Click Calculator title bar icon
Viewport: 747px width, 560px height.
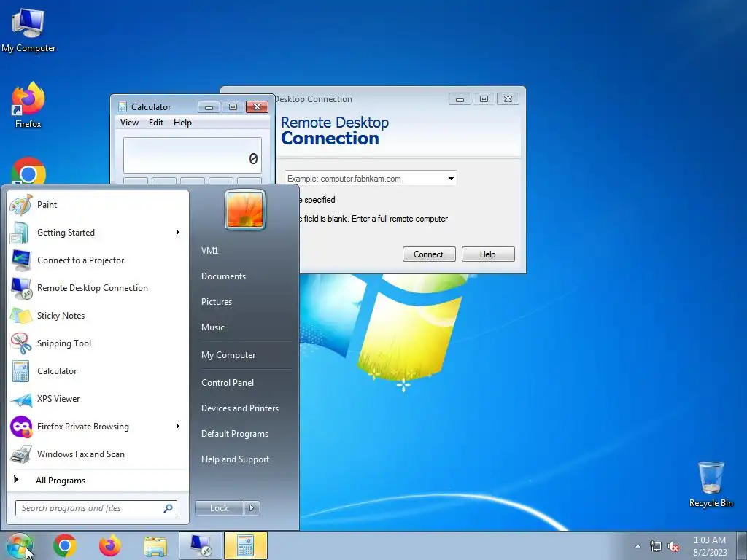point(123,106)
